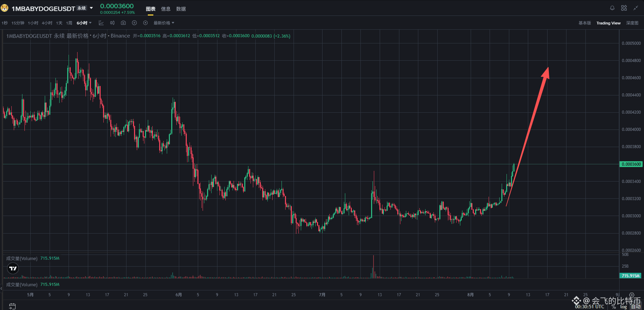Click the 低=0.0003512 low value in legend
The width and height of the screenshot is (644, 310).
(206, 36)
